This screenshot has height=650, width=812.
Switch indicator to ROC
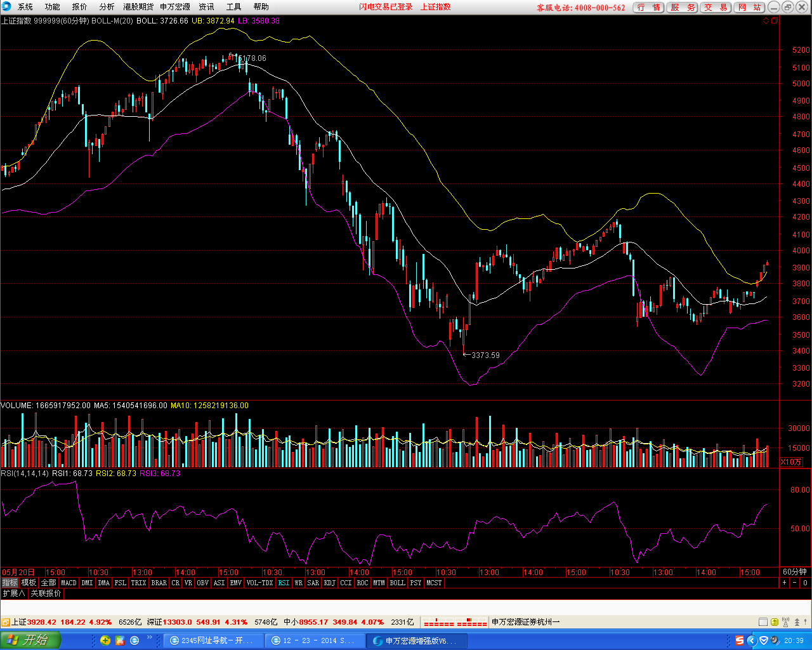[x=362, y=583]
